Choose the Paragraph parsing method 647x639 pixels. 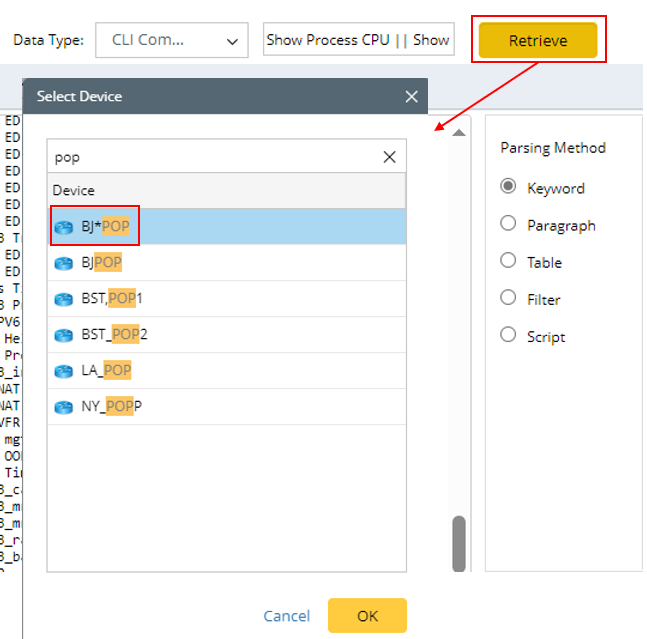pyautogui.click(x=509, y=224)
